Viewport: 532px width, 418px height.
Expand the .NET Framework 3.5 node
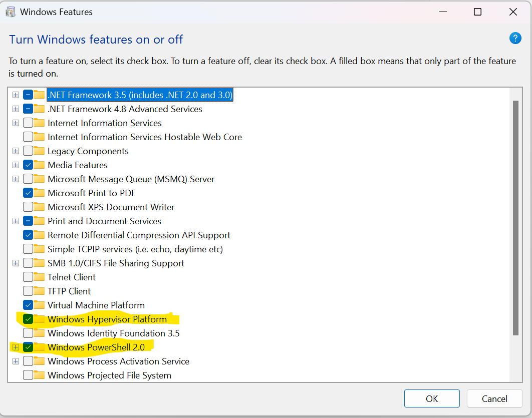tap(16, 95)
